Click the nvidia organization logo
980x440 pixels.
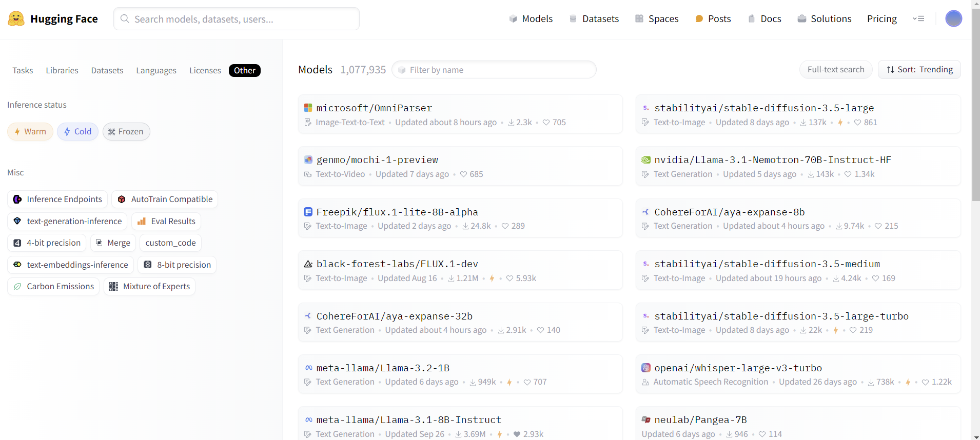point(646,160)
